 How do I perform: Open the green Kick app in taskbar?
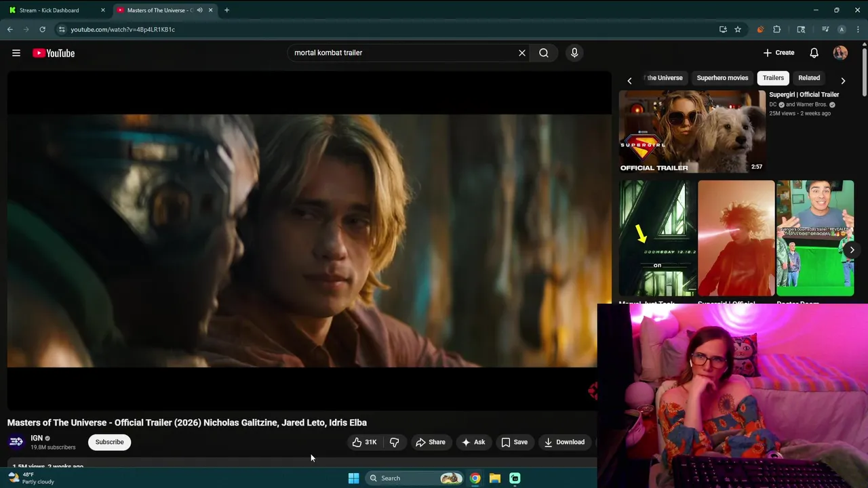click(515, 478)
